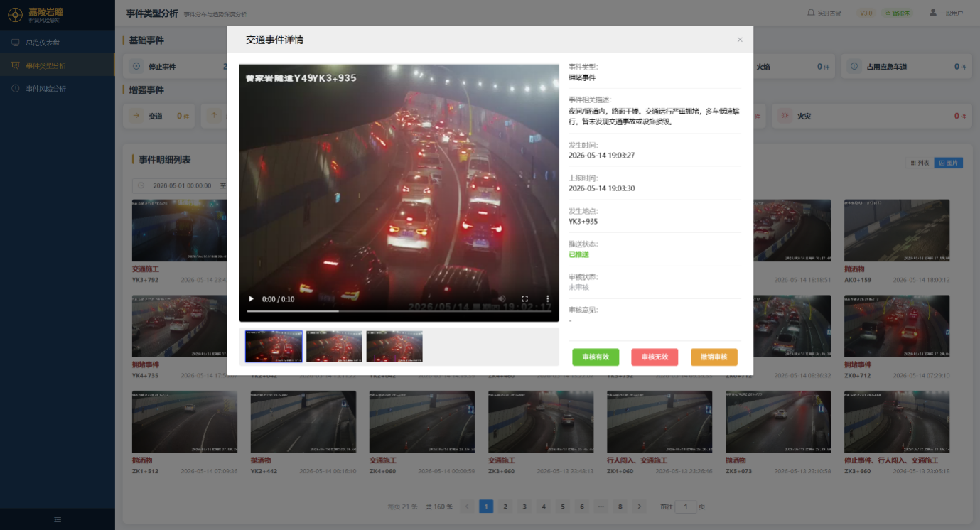Click the bell icon for 实时告警

click(x=812, y=13)
